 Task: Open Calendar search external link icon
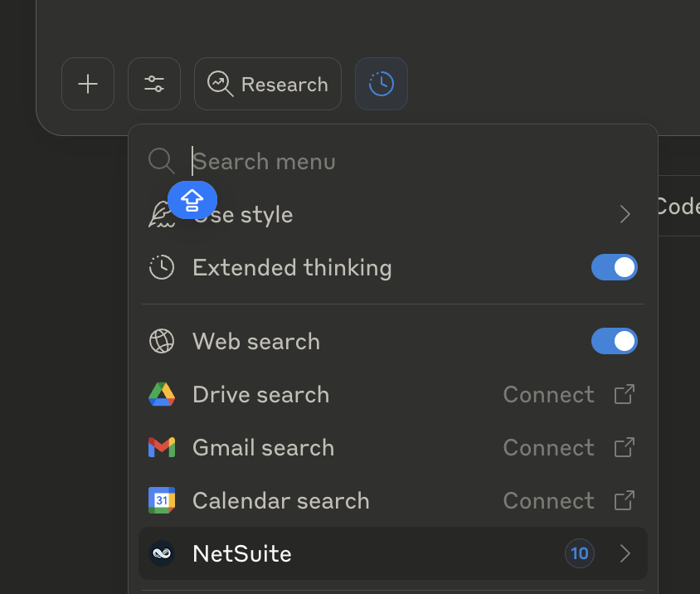pyautogui.click(x=624, y=501)
